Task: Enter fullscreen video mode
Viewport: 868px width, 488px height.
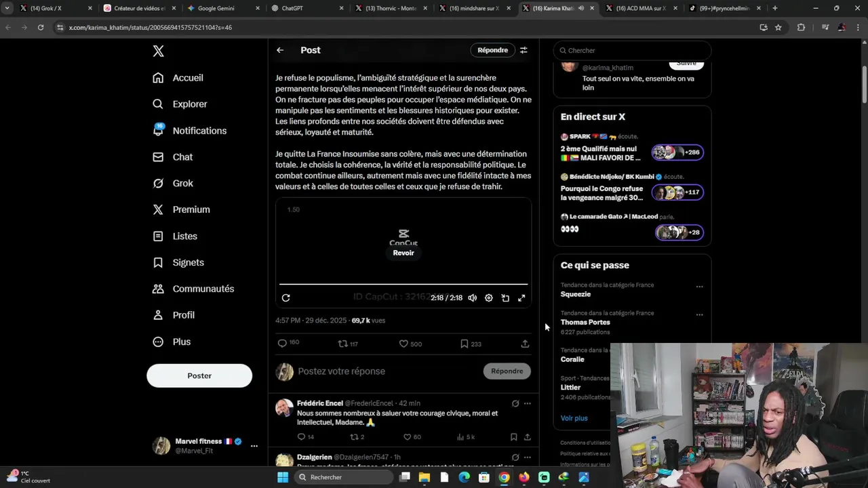Action: click(x=521, y=298)
